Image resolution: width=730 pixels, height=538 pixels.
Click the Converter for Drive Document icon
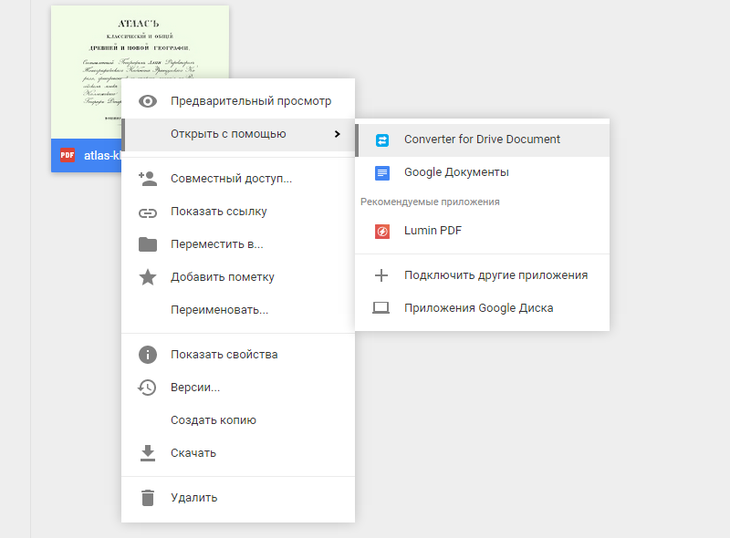point(382,140)
